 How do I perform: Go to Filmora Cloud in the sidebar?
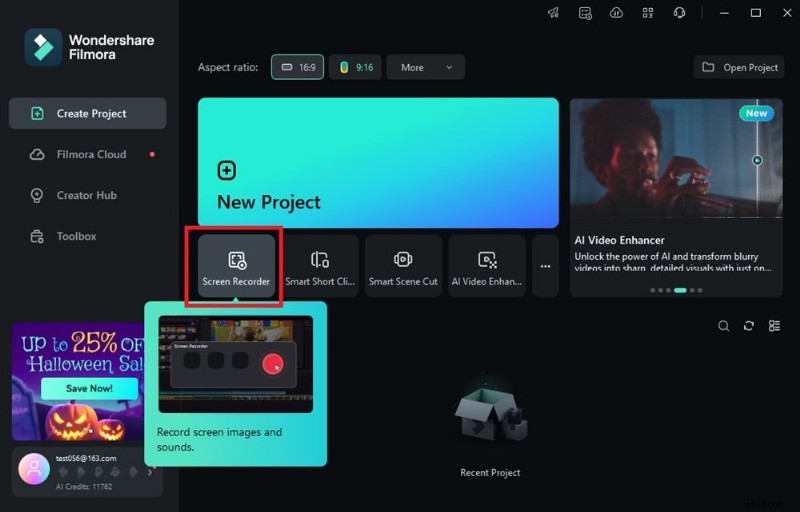(x=90, y=155)
